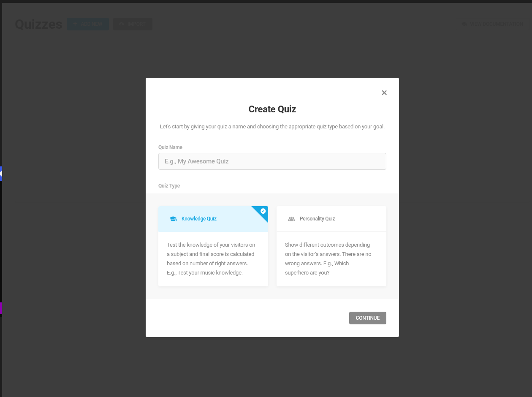Click the checkmark badge on Knowledge Quiz
The image size is (532, 397).
coord(263,211)
